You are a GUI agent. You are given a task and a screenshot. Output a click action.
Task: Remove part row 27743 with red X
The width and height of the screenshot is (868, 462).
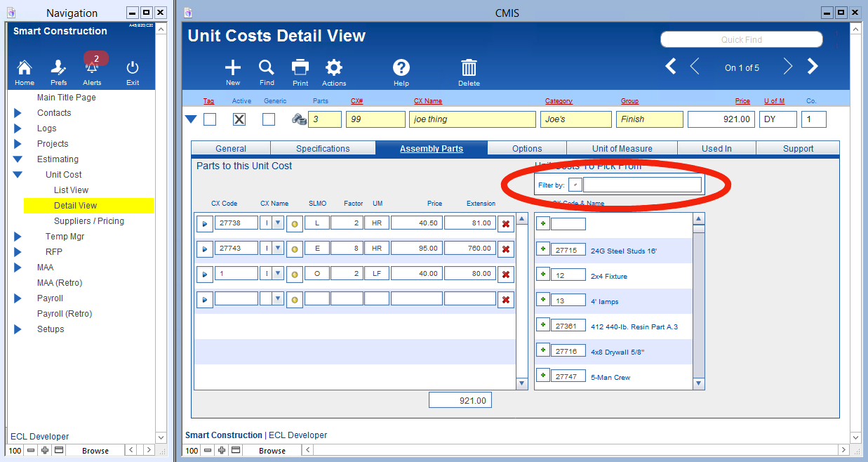coord(506,249)
